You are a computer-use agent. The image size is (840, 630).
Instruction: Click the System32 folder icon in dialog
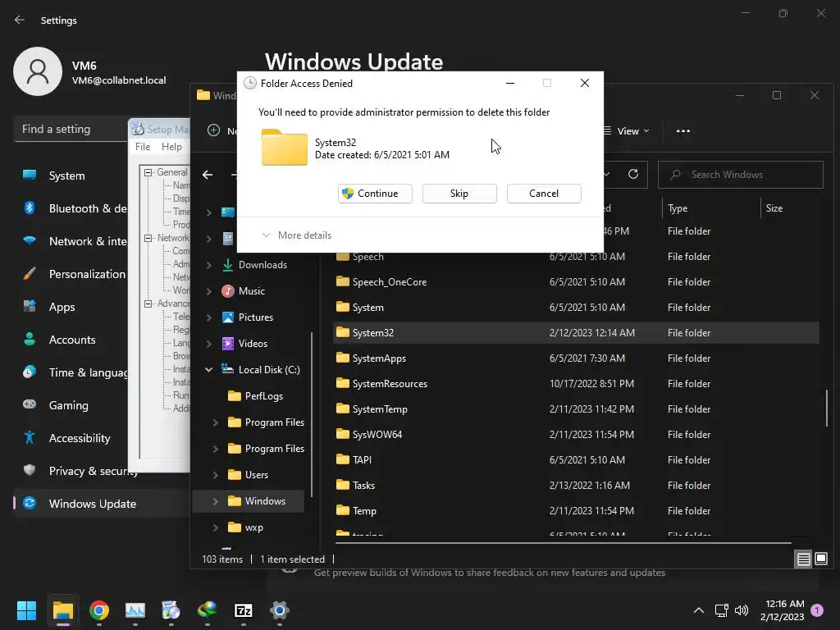[x=284, y=148]
